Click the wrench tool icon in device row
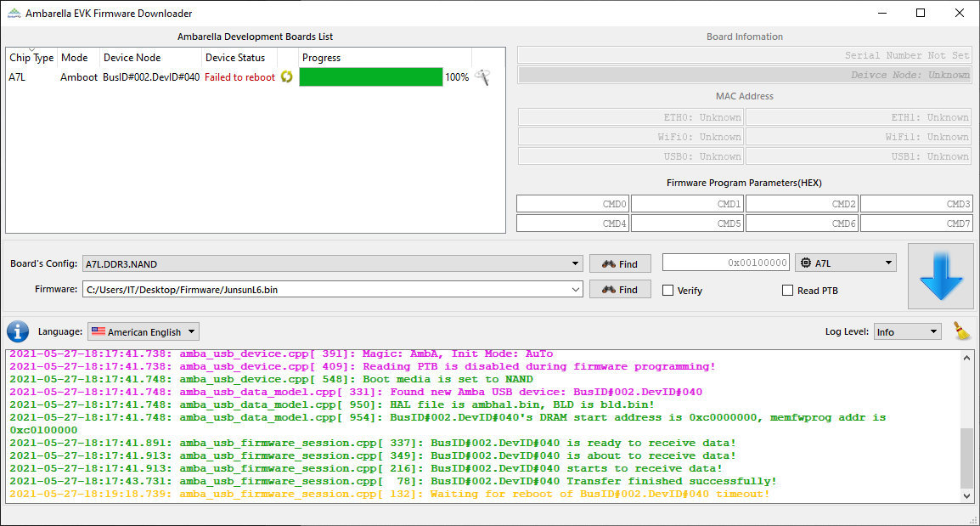 tap(482, 77)
